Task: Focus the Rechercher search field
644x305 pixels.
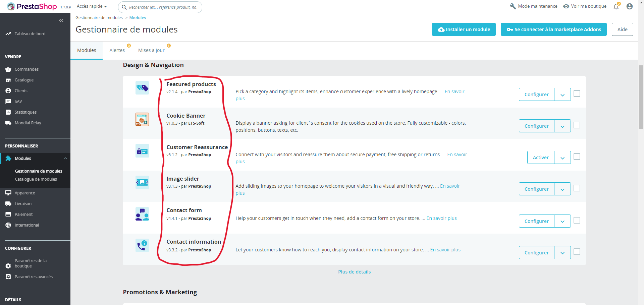Action: coord(160,7)
